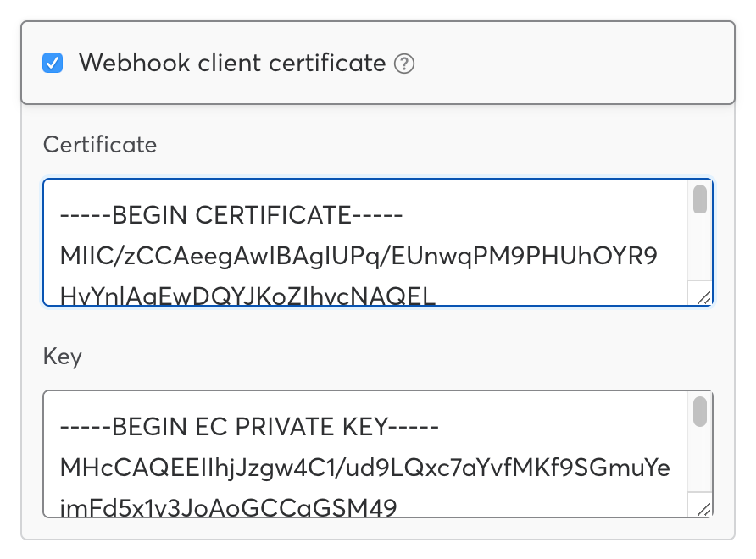Click the Webhook client certificate label text
This screenshot has width=756, height=559.
click(232, 63)
